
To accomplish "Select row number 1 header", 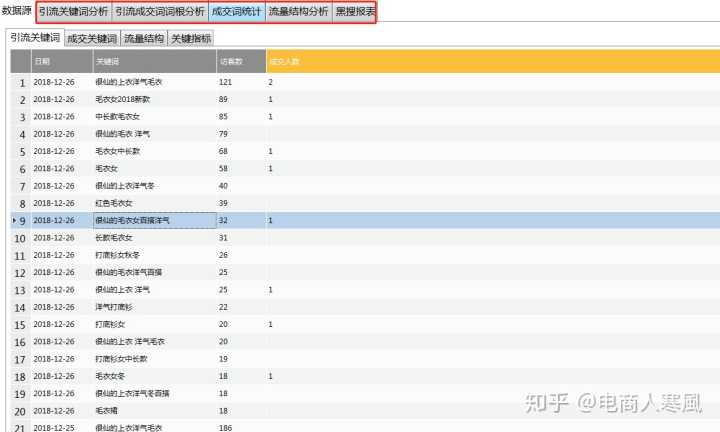I will tap(20, 82).
